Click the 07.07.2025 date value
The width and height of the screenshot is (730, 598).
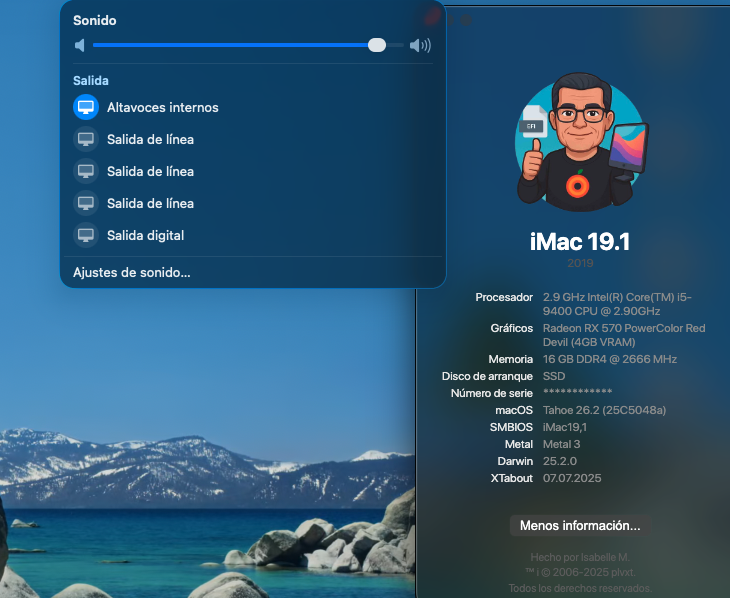[x=572, y=478]
